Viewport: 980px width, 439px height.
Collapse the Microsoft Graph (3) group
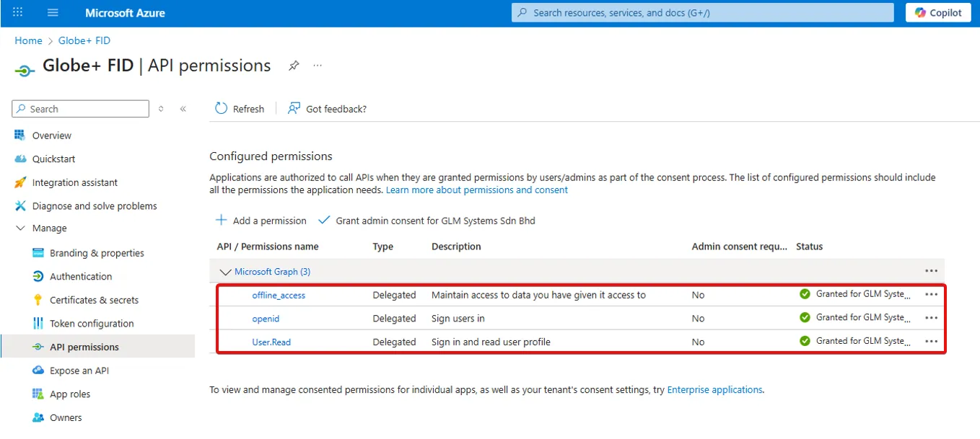[225, 272]
